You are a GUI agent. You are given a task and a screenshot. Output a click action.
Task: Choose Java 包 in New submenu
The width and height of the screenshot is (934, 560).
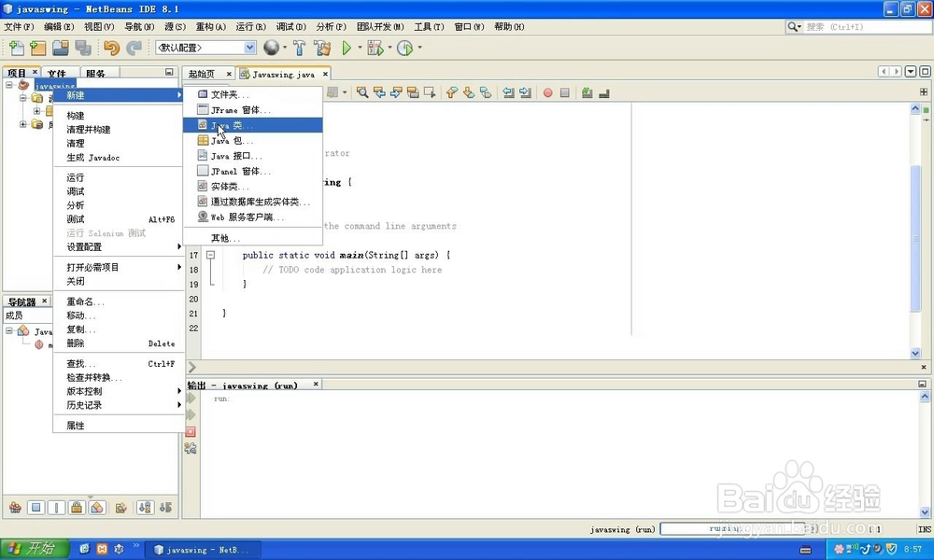click(x=252, y=140)
